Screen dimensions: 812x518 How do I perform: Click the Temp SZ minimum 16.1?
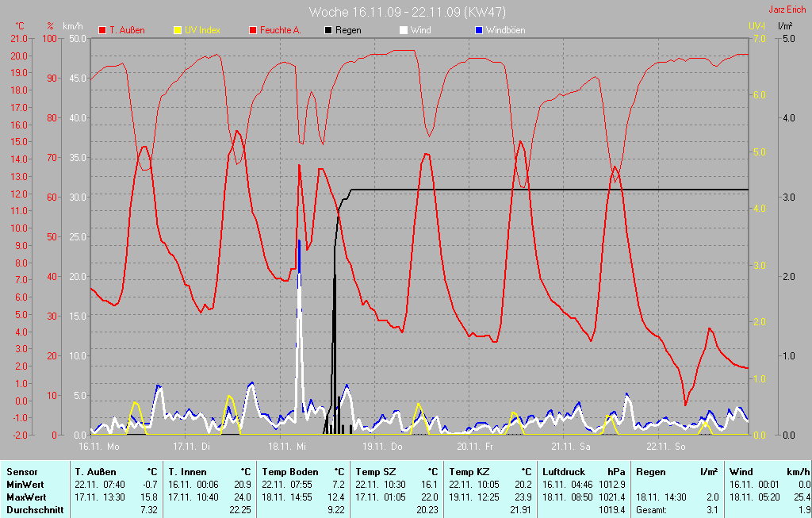[x=430, y=485]
